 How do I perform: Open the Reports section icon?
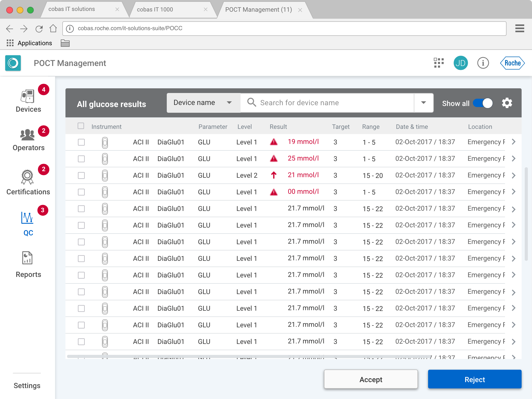coord(27,258)
